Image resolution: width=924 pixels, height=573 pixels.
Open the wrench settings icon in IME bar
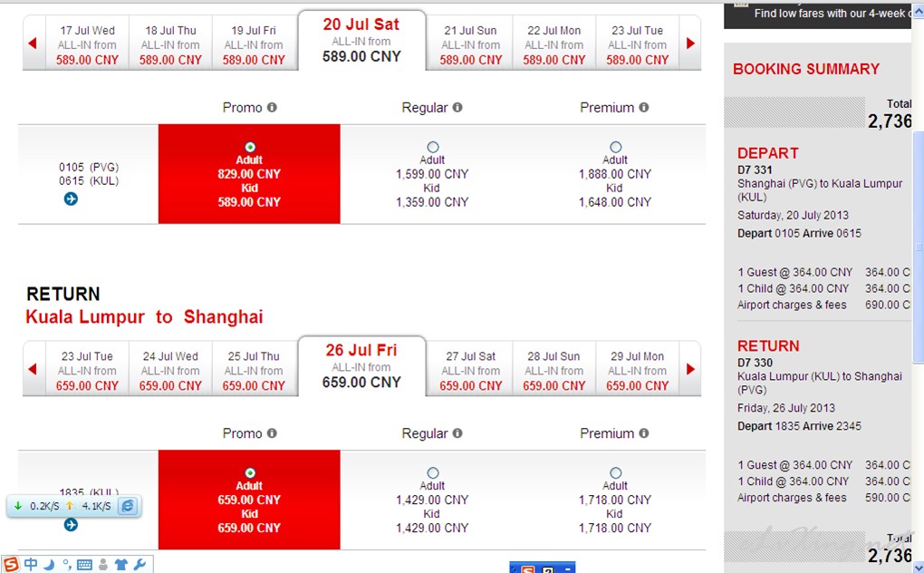(140, 564)
